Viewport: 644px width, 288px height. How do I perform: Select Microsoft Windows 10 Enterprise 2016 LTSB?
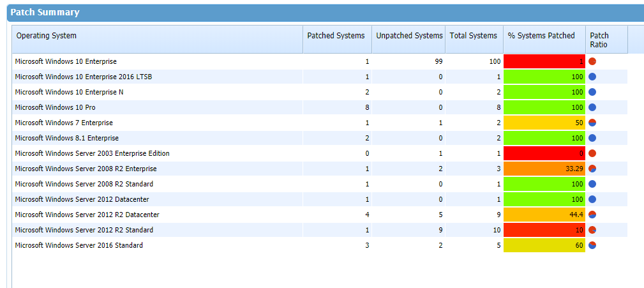point(84,77)
